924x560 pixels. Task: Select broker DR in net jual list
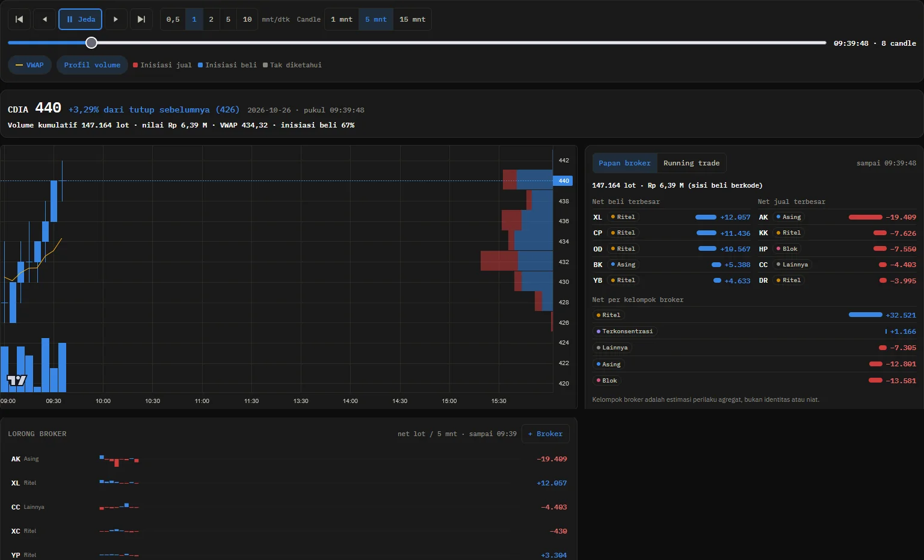(x=837, y=280)
